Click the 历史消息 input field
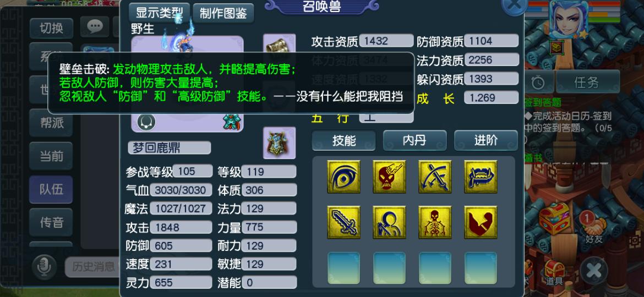This screenshot has width=644, height=297. tap(93, 267)
